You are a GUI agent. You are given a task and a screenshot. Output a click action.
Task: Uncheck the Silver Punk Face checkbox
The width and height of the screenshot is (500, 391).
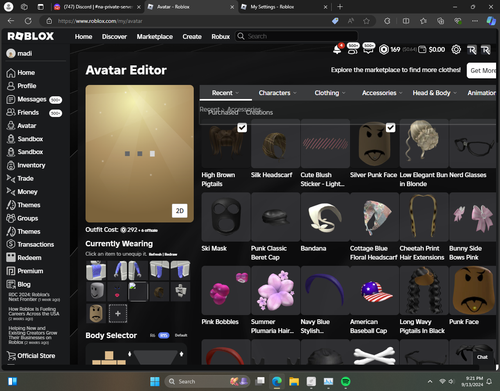pos(391,128)
